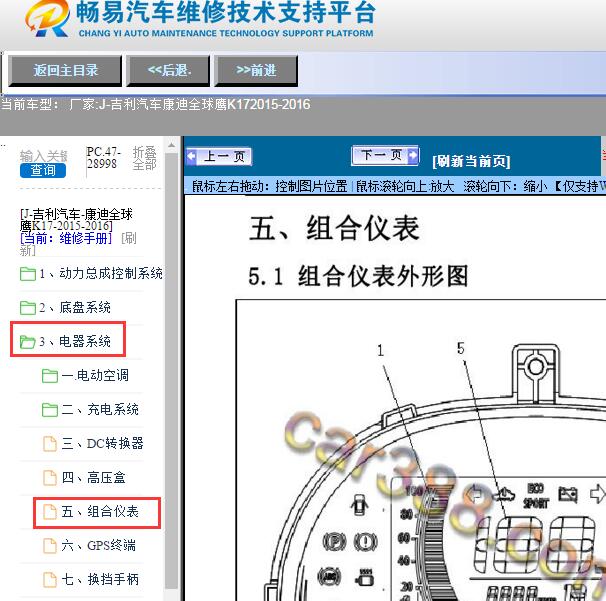Image resolution: width=606 pixels, height=601 pixels.
Task: Go back with the <<后退 button
Action: 169,70
